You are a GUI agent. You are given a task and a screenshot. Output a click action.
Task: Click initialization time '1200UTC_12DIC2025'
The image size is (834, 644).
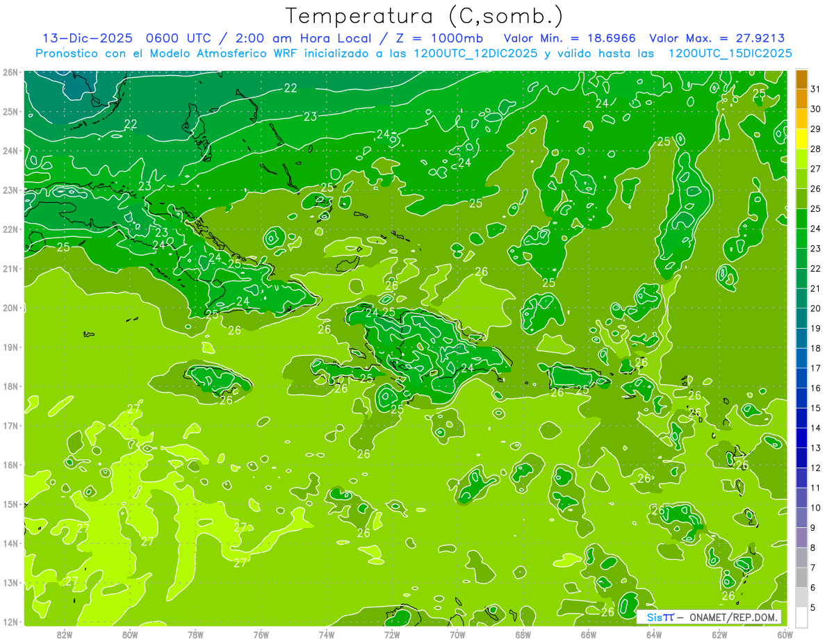click(475, 53)
